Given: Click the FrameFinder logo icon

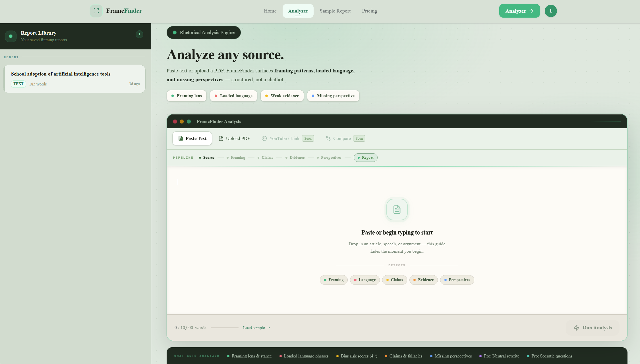Looking at the screenshot, I should click(x=96, y=11).
